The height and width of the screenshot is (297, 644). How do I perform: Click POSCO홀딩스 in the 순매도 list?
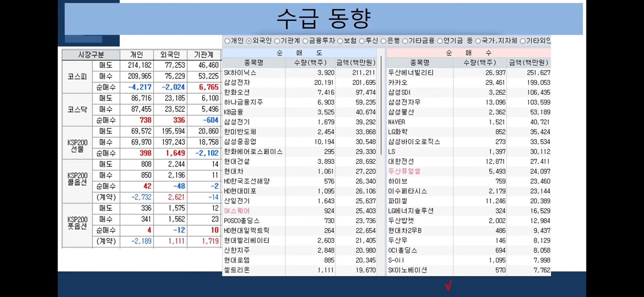click(242, 221)
